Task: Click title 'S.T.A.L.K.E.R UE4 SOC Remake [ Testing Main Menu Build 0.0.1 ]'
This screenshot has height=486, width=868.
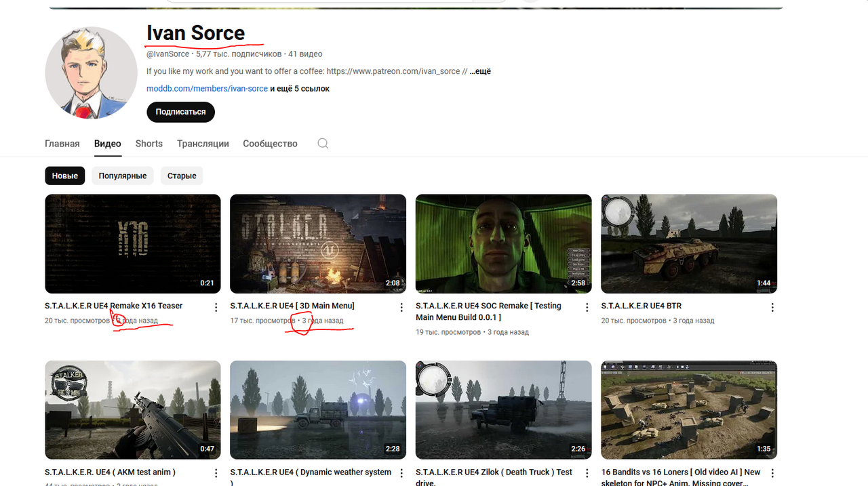Action: pos(488,312)
